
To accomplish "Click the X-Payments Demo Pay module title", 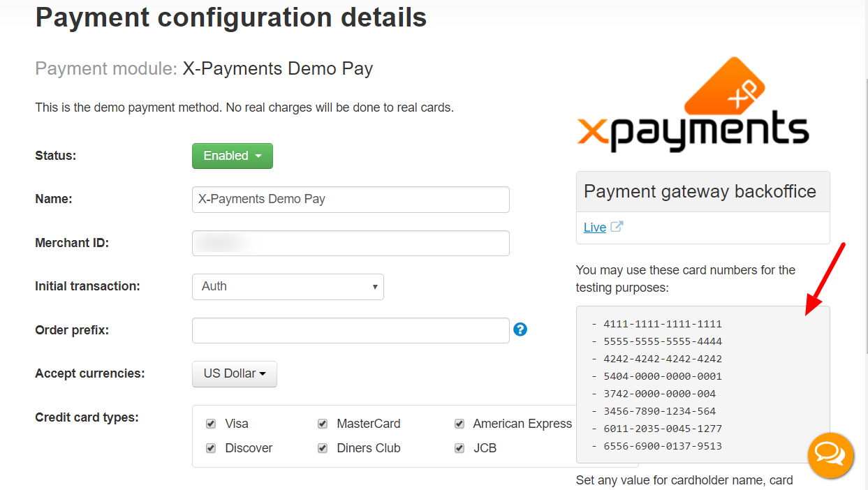I will (x=278, y=69).
